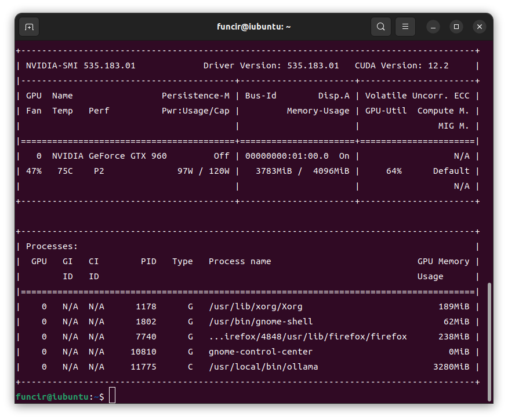The image size is (508, 420).
Task: Open a new terminal tab
Action: pos(29,27)
